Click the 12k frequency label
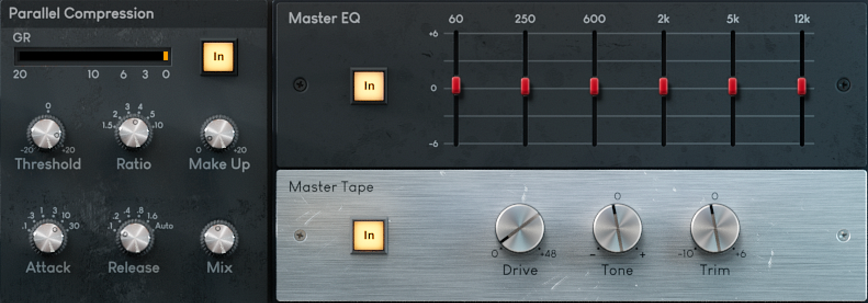The image size is (868, 303). [x=802, y=19]
